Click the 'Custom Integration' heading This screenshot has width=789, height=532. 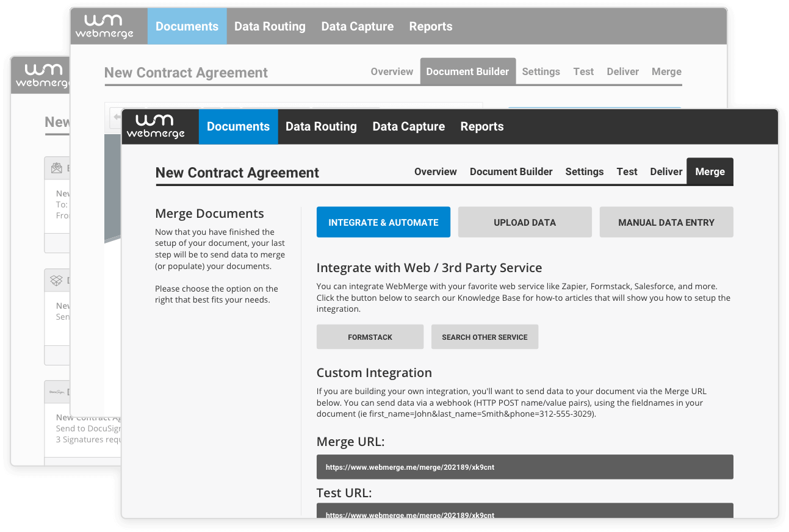[374, 373]
